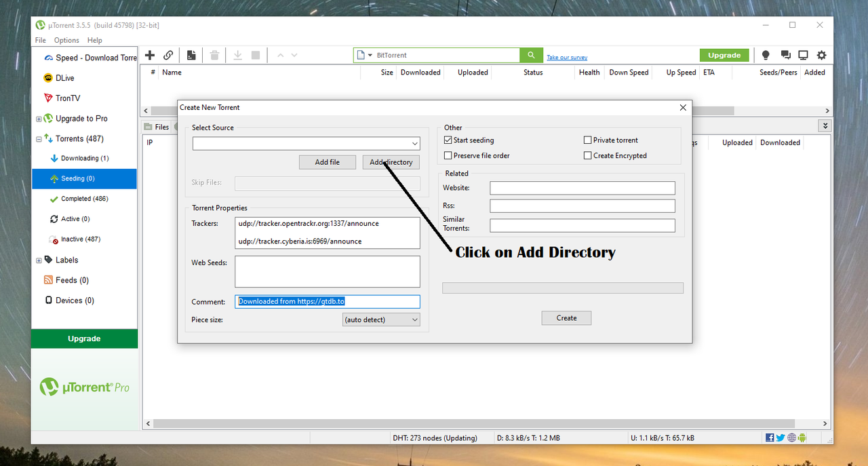Select Active (0) in sidebar
The image size is (868, 466).
(84, 219)
